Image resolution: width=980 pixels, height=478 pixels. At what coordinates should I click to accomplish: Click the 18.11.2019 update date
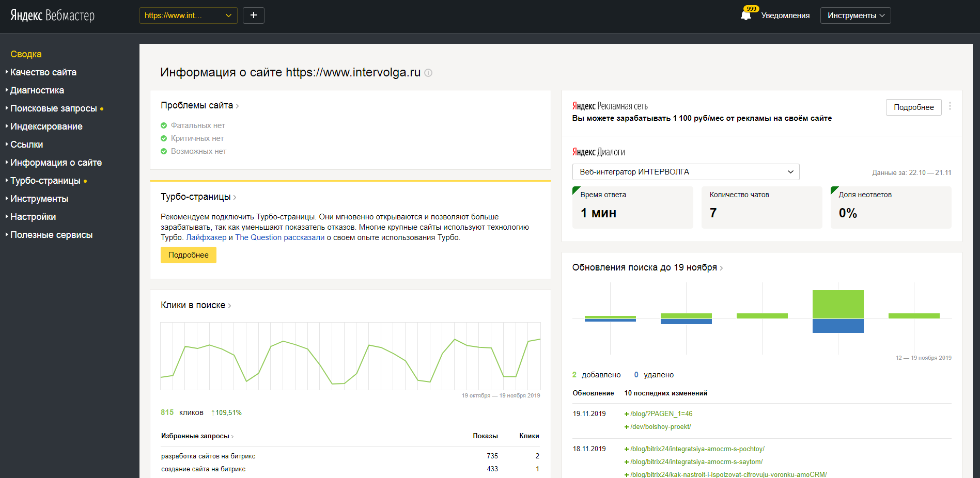(x=589, y=449)
